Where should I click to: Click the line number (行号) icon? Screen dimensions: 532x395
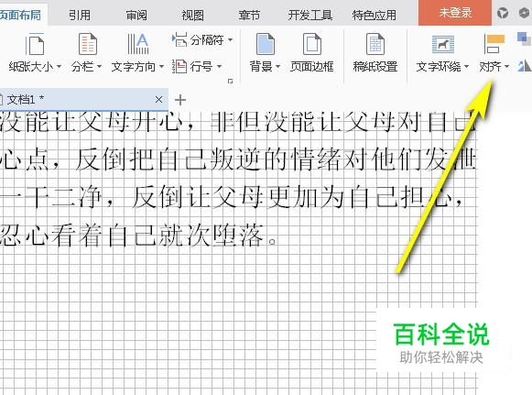pyautogui.click(x=179, y=66)
